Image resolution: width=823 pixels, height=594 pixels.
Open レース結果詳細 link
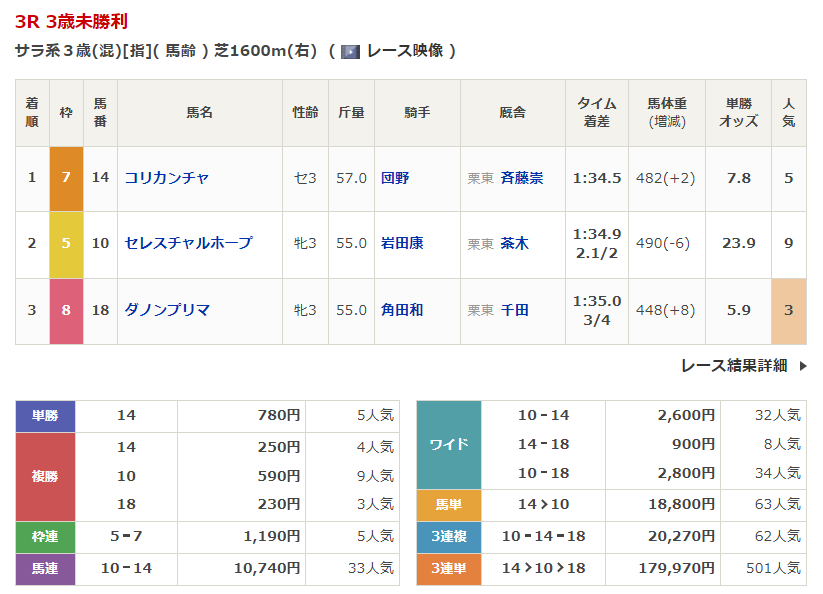pyautogui.click(x=734, y=366)
